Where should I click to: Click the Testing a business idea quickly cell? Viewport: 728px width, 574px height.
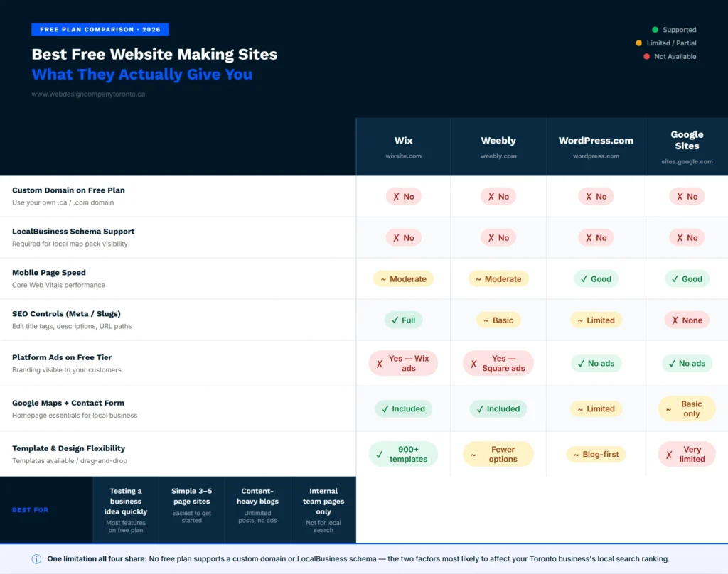[126, 510]
